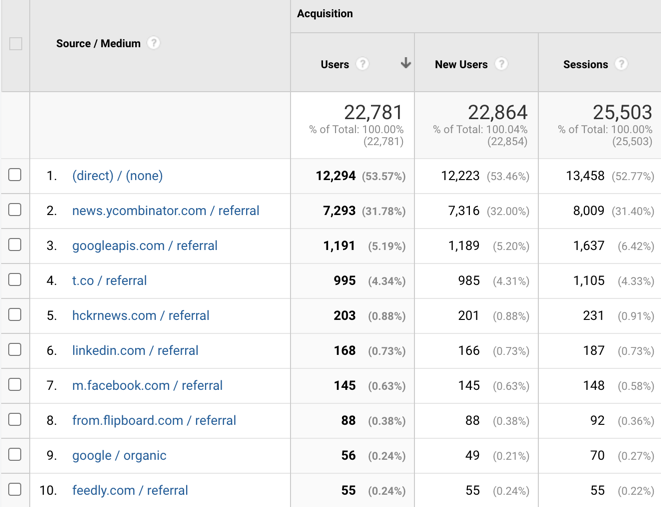Toggle the select-all checkbox in the header

15,43
